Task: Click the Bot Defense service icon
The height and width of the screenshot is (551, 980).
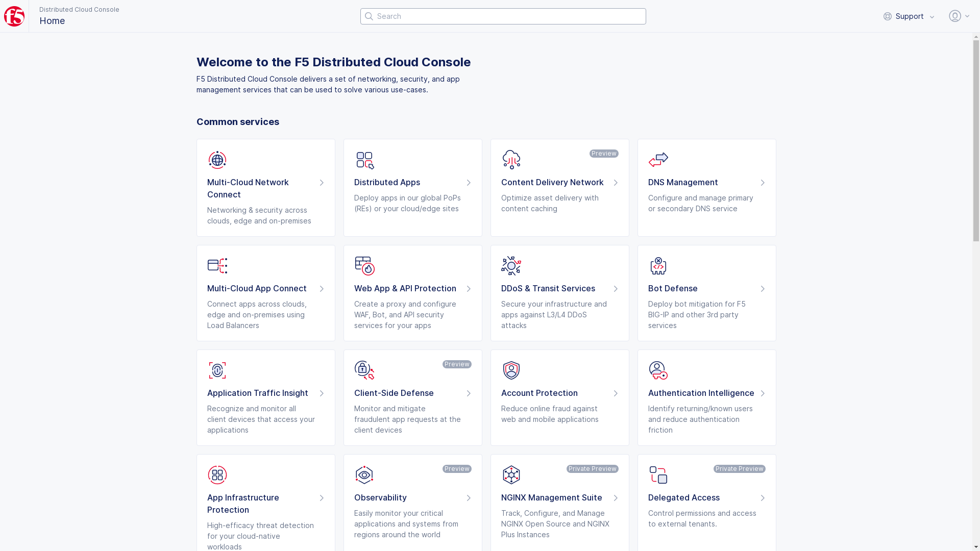Action: 658,265
